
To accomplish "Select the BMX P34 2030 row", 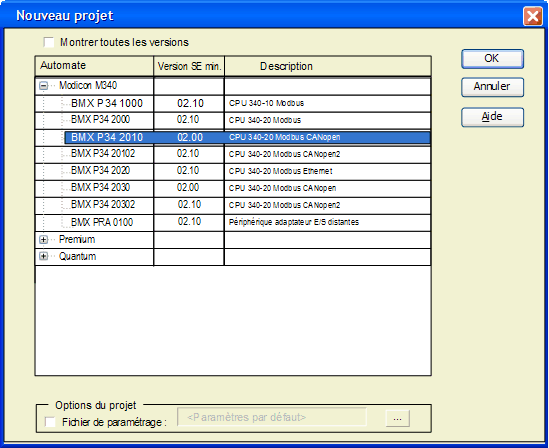I will point(233,188).
